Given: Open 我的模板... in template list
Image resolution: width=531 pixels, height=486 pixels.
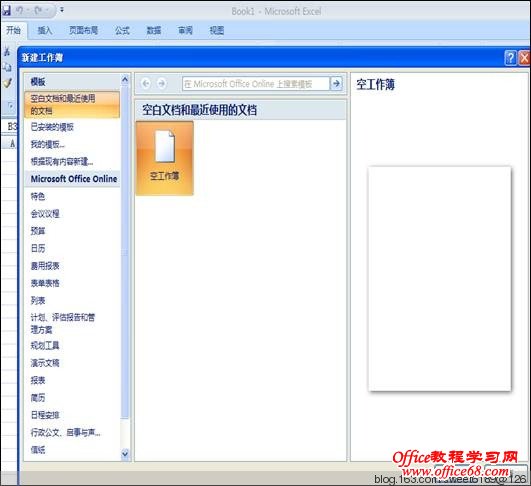Looking at the screenshot, I should pos(47,144).
